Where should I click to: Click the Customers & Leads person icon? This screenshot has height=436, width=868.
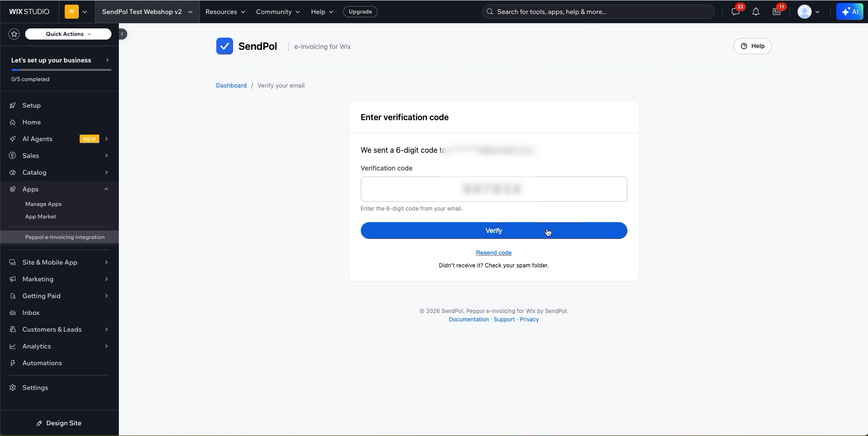[x=13, y=329]
